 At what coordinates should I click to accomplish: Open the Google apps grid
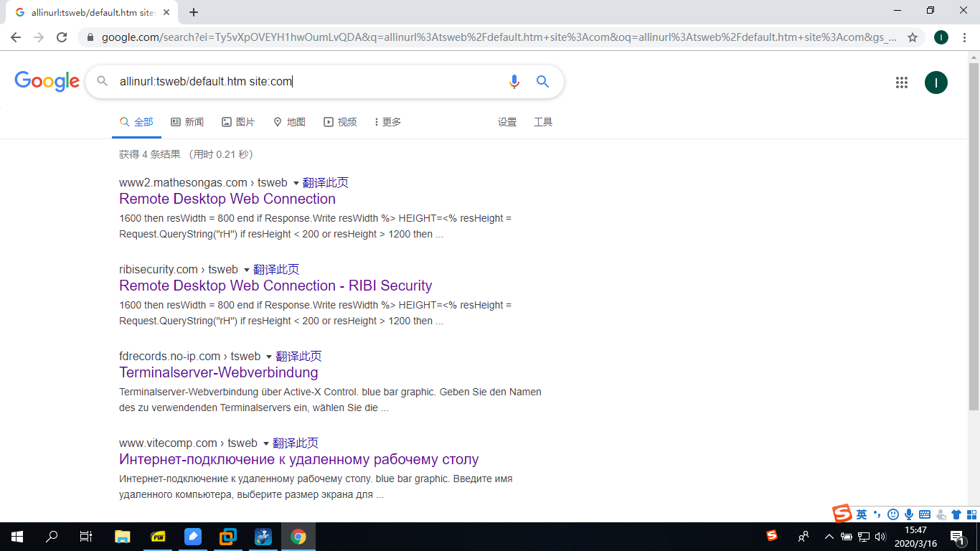pos(902,83)
